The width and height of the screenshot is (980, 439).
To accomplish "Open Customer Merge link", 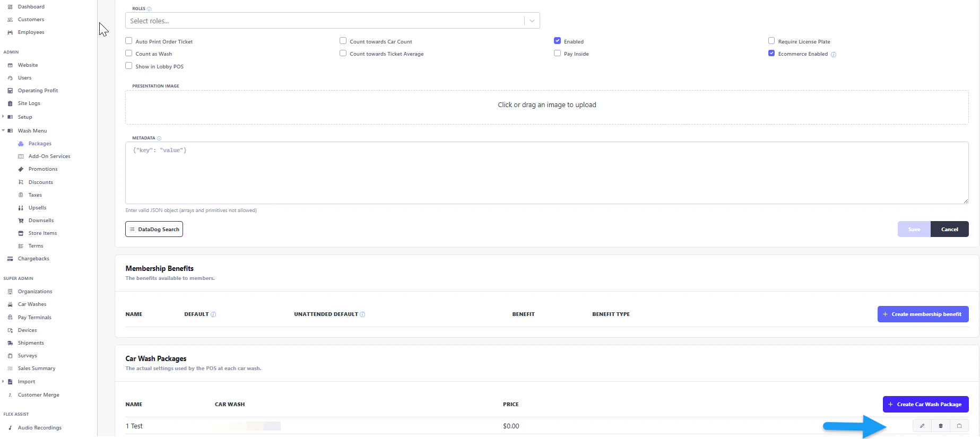I will [x=38, y=395].
